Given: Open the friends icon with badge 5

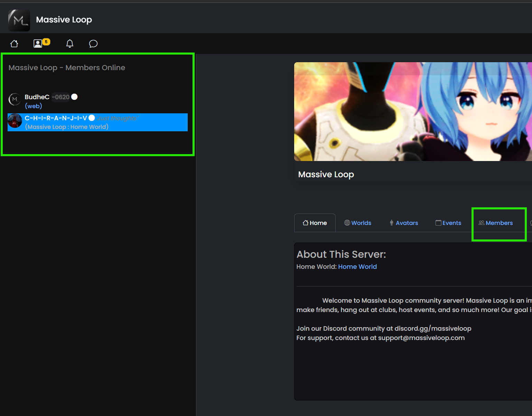Looking at the screenshot, I should click(41, 43).
